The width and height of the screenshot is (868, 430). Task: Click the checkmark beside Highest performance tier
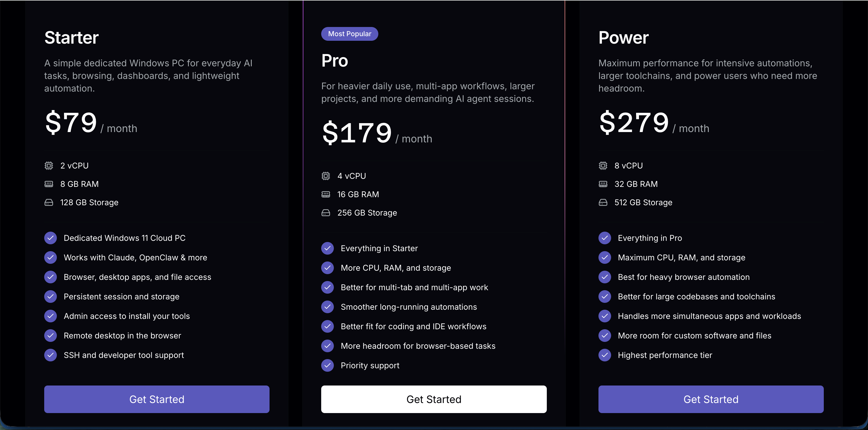click(604, 355)
